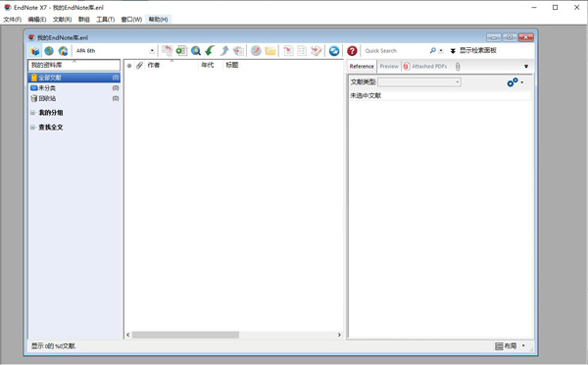Create a New Reference with the green plus icon
588x365 pixels.
[x=181, y=51]
